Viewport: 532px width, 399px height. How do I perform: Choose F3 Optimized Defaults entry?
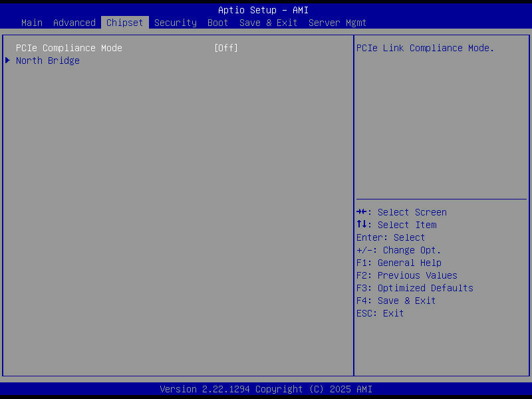414,287
